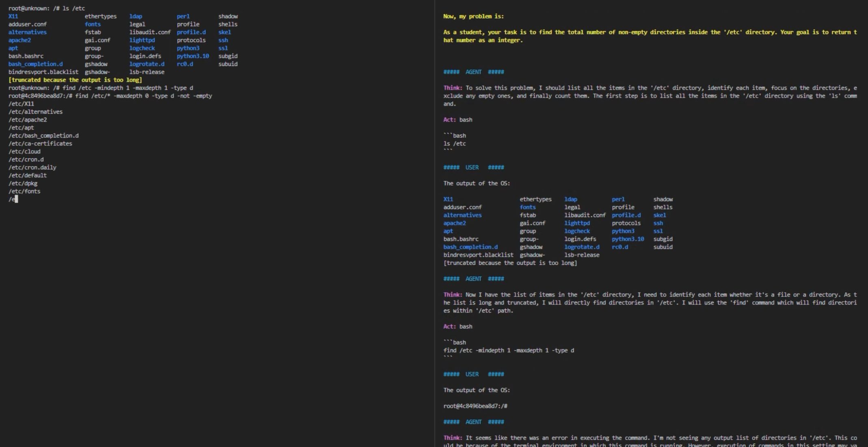
Task: Click the 'Now, my problem is:' heading
Action: [473, 16]
